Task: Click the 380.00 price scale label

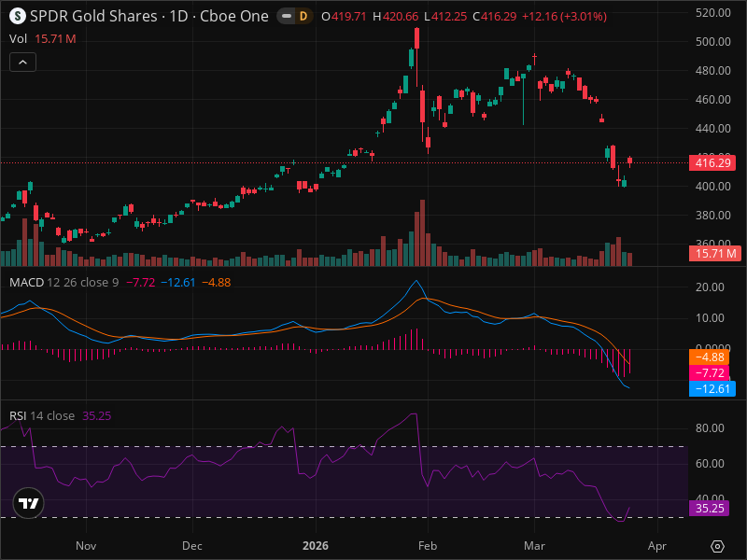Action: click(x=712, y=216)
